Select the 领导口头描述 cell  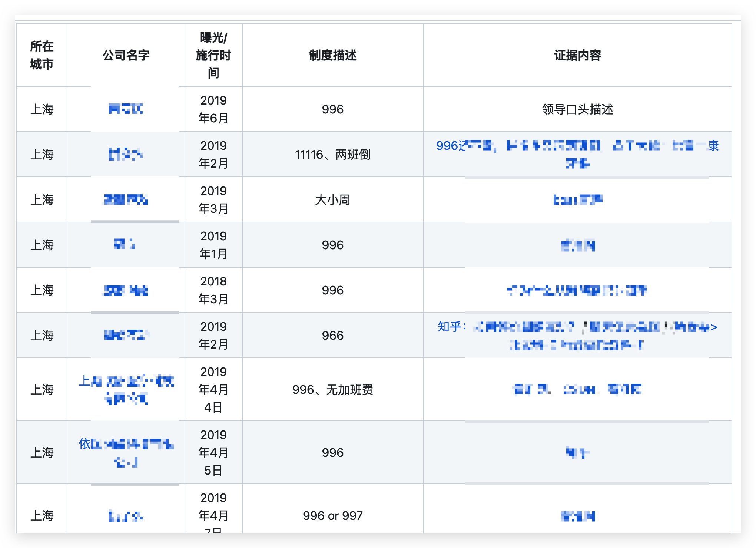tap(577, 109)
